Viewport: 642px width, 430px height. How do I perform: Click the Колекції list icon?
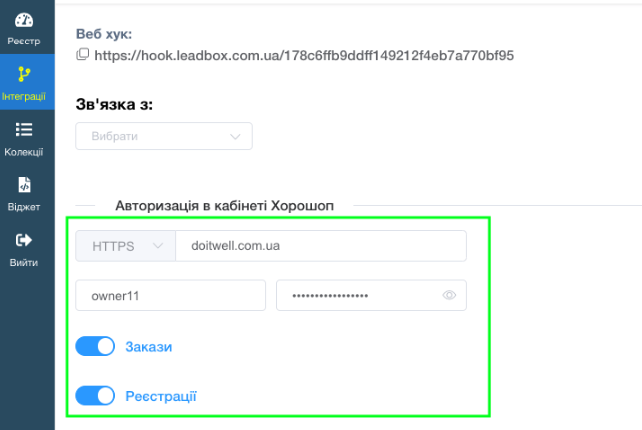(x=24, y=130)
